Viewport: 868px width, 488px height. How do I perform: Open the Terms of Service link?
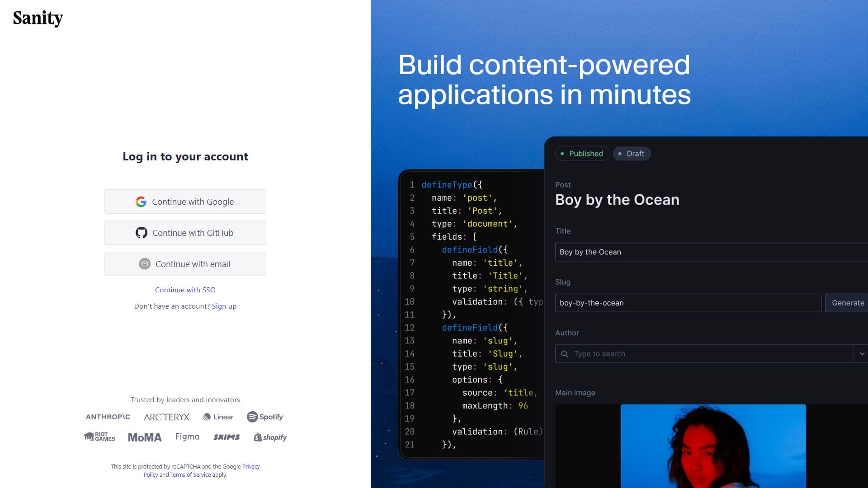190,474
